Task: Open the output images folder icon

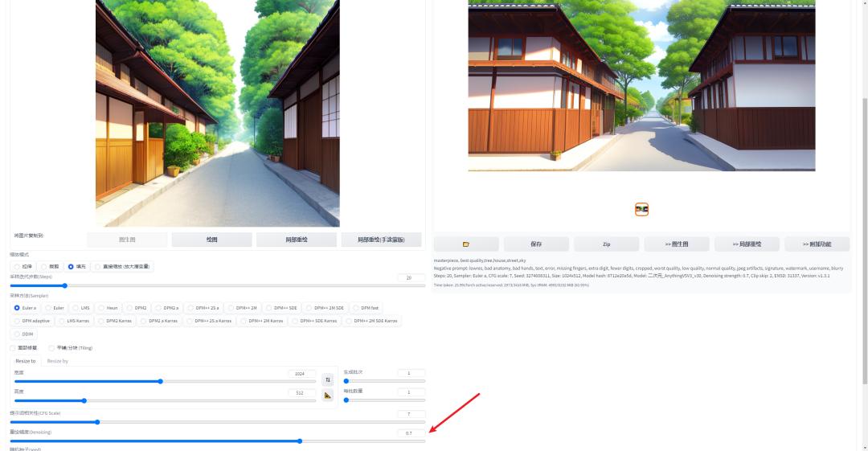Action: [x=466, y=244]
